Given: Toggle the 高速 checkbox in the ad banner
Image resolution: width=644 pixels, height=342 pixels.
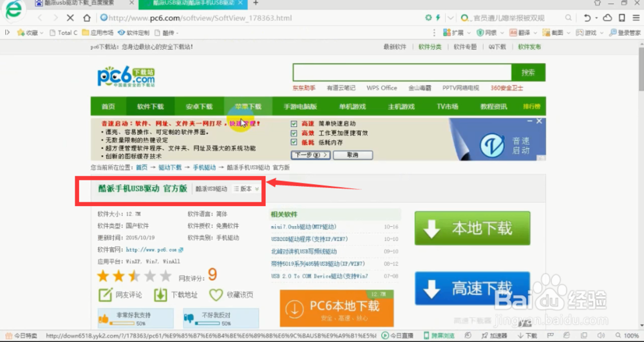Looking at the screenshot, I should click(x=294, y=124).
